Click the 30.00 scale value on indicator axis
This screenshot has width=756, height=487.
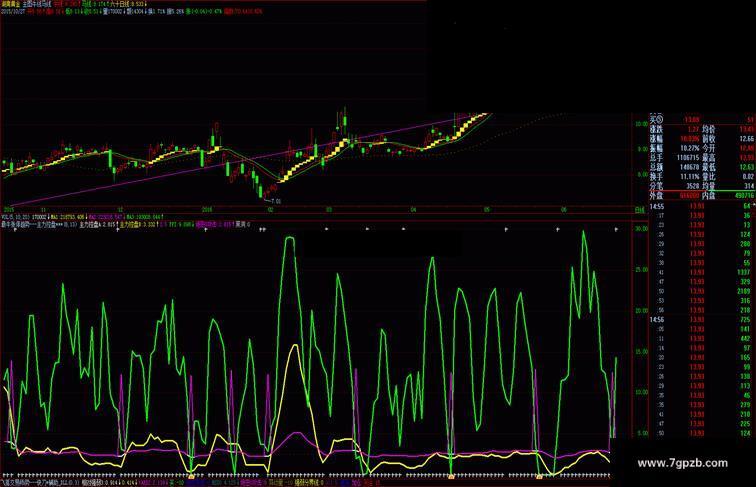642,229
